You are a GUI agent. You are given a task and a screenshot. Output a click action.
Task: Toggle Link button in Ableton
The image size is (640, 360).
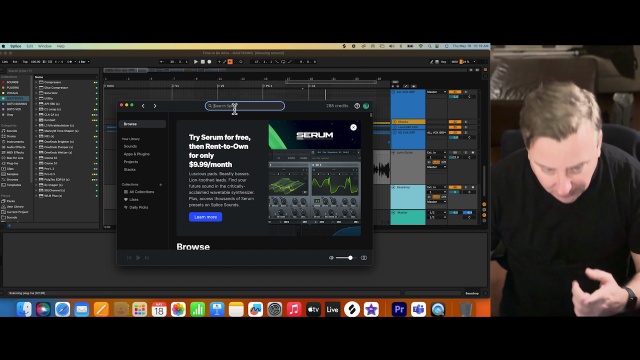click(x=5, y=62)
